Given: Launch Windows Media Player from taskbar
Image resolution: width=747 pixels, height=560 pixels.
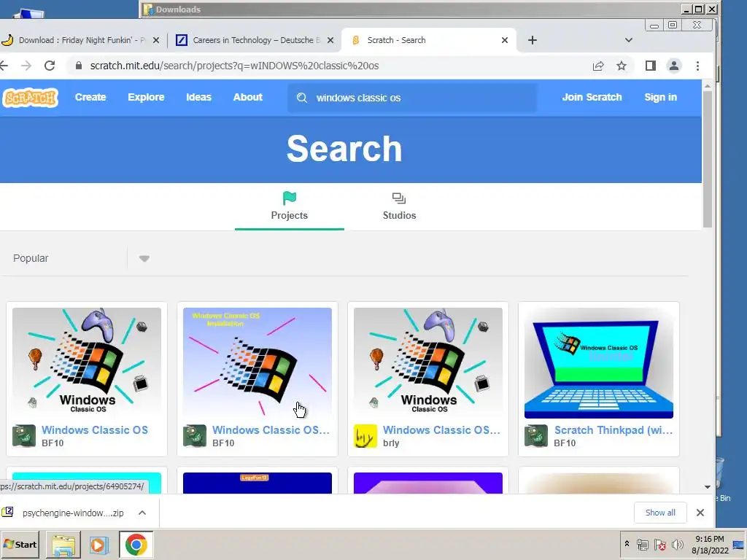Looking at the screenshot, I should [99, 545].
